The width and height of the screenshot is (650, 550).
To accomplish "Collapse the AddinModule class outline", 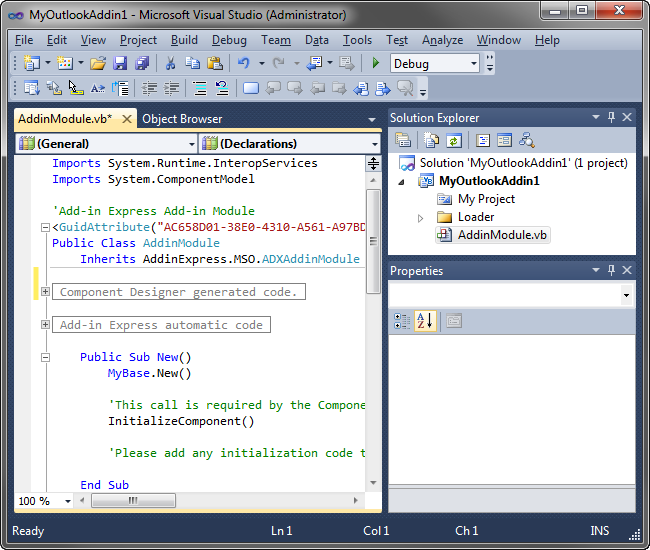I will [x=46, y=227].
